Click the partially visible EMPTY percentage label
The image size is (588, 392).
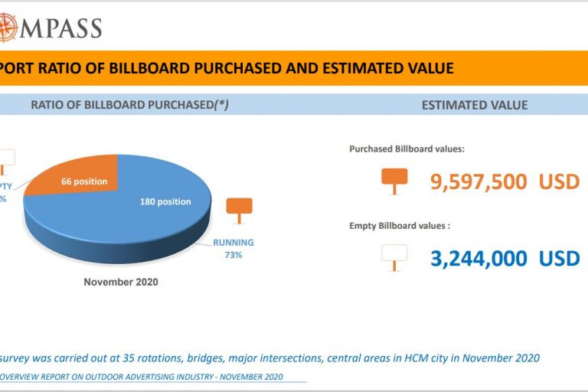pos(5,192)
